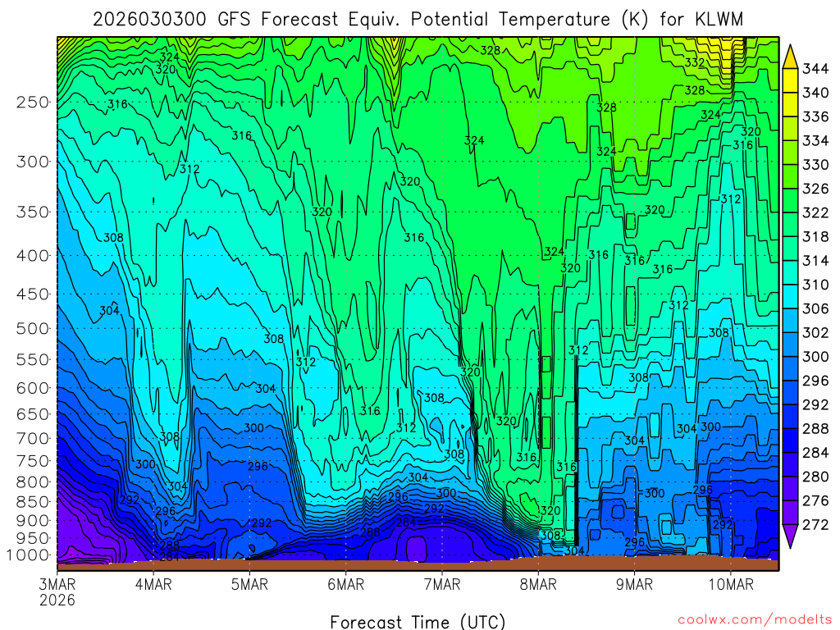Screen dimensions: 840x630
Task: Click the 302 colorbar value label
Action: coord(815,333)
